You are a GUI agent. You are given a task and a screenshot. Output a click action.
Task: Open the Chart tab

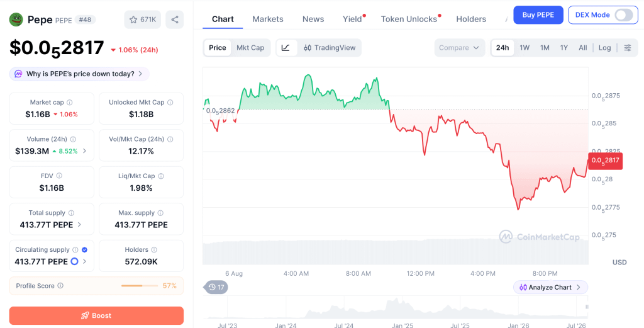coord(223,19)
